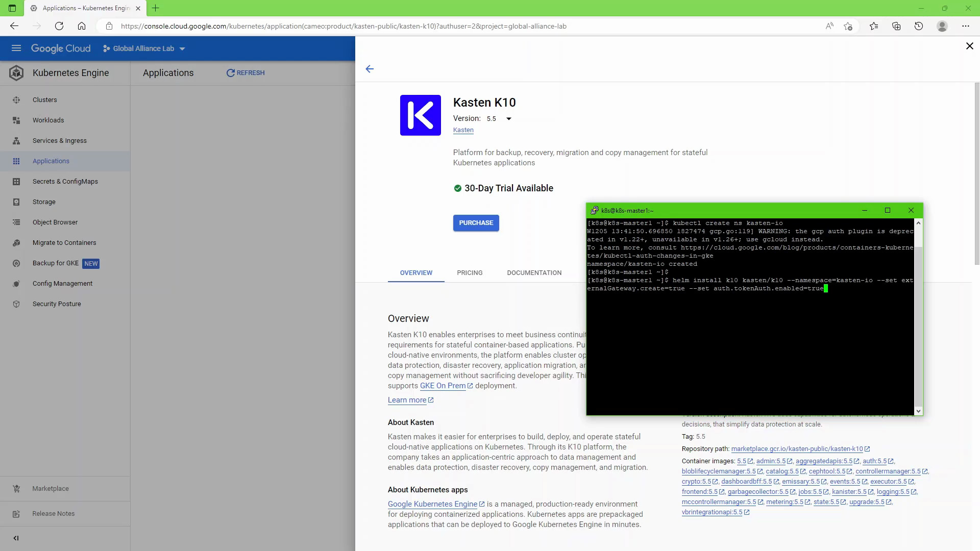Viewport: 980px width, 551px height.
Task: Open the Services & Ingress sidebar icon
Action: coord(16,141)
